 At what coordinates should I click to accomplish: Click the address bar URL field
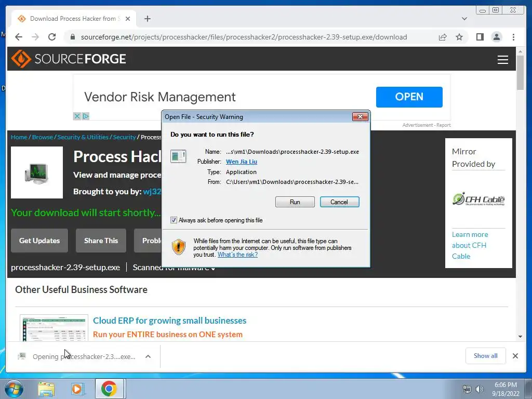244,37
